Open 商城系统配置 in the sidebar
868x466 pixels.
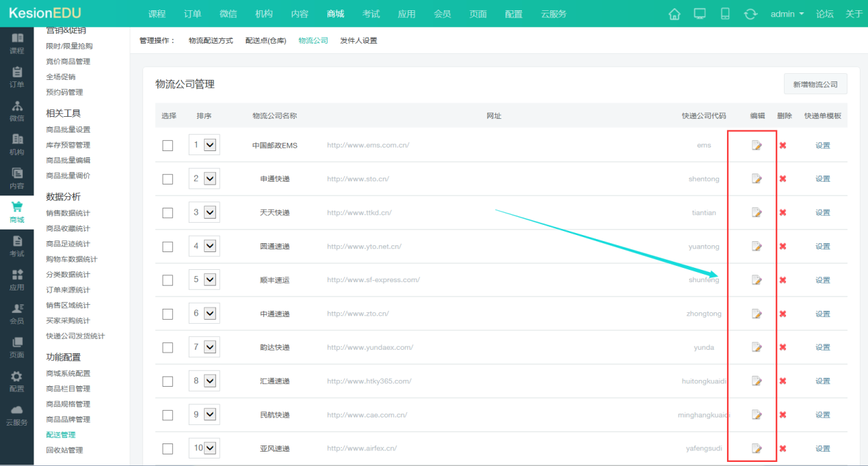tap(68, 373)
